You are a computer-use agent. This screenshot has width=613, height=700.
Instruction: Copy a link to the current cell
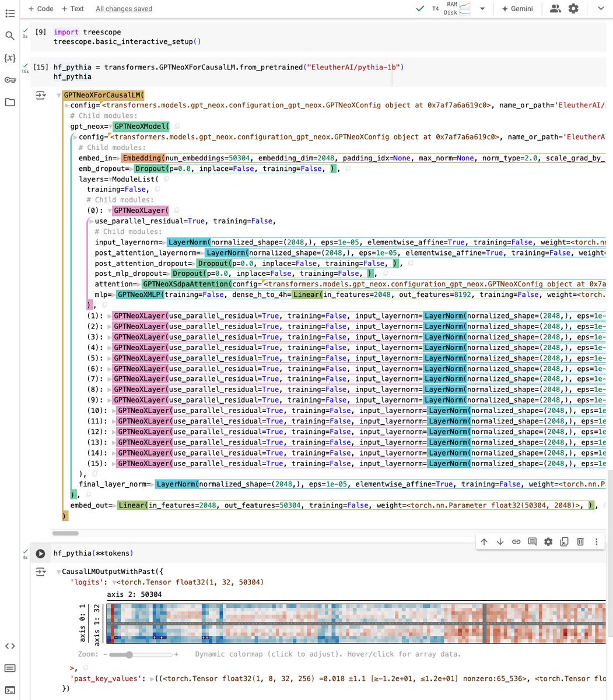coord(516,541)
